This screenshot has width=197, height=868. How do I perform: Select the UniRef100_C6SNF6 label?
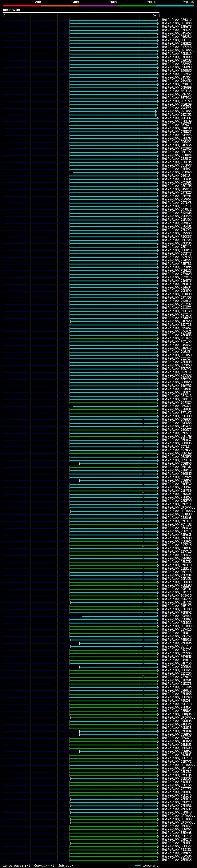(177, 457)
